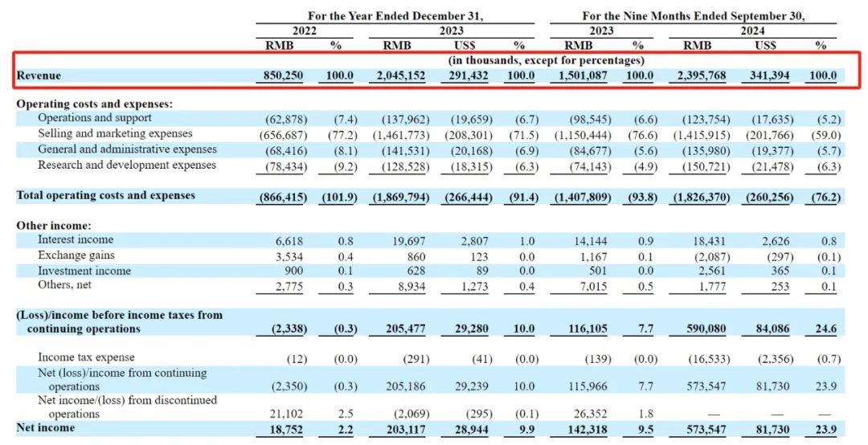Select the total operating costs value (1,869,794)
Viewport: 868px width, 445px height.
[401, 198]
